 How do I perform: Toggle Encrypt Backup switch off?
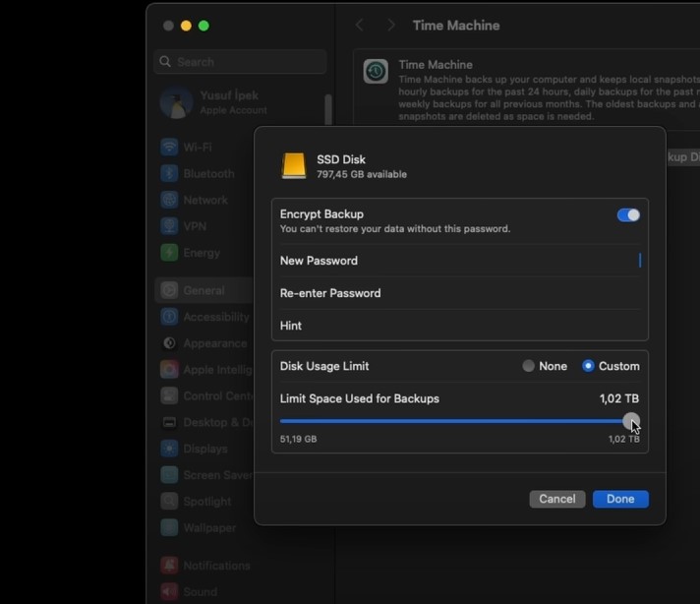[x=628, y=215]
